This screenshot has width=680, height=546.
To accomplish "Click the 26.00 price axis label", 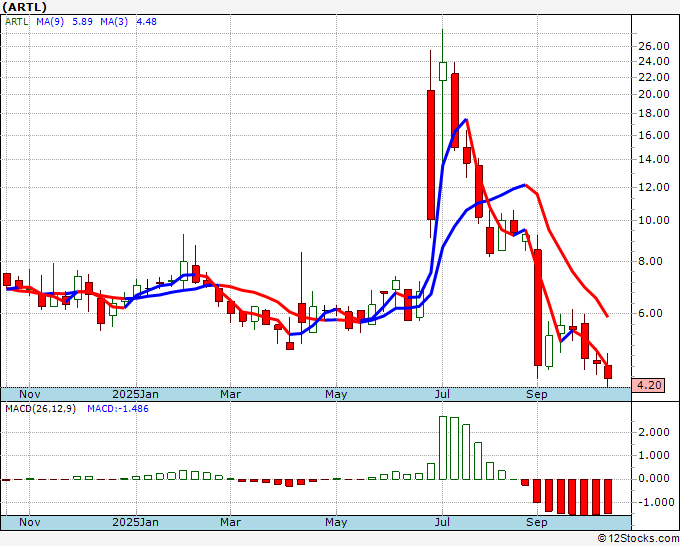I will pyautogui.click(x=653, y=46).
